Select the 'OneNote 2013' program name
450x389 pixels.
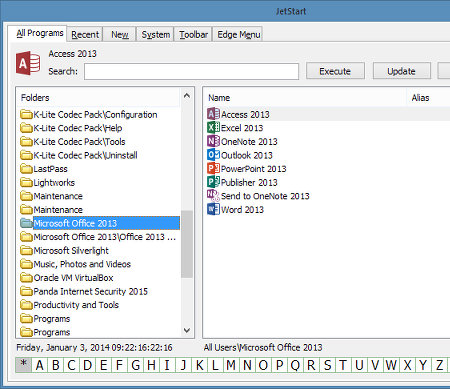249,142
